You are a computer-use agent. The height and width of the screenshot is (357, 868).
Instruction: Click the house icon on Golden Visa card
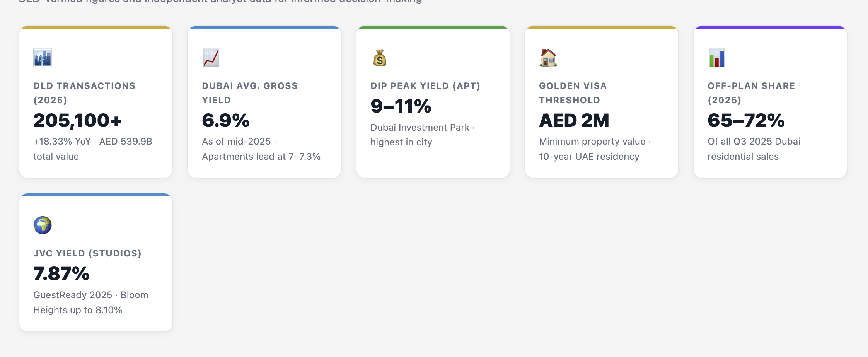(548, 58)
